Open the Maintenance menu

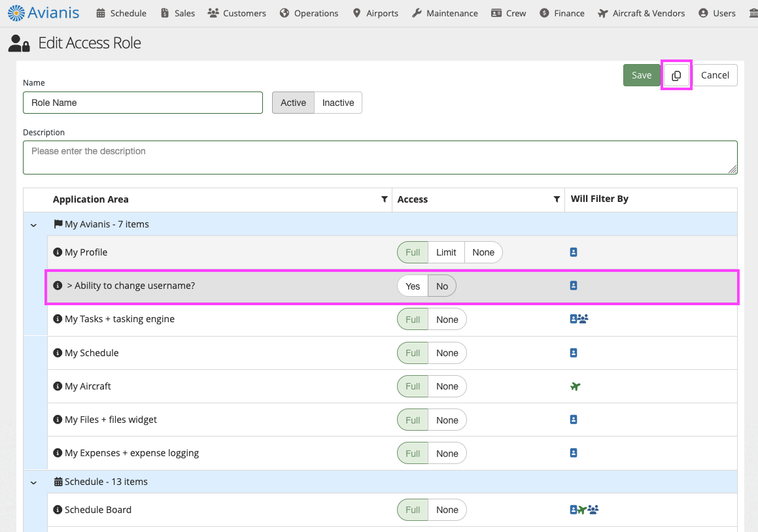pos(445,13)
